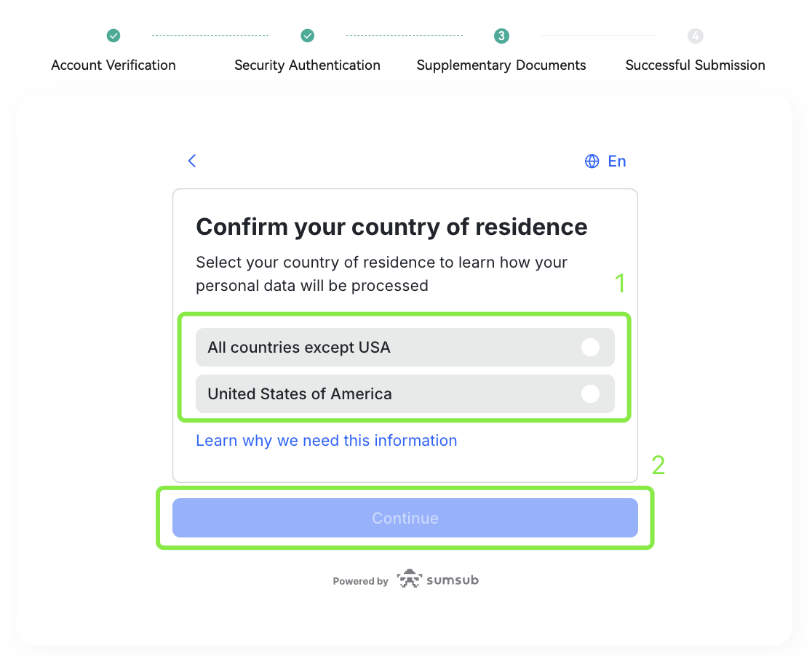Click the globe language icon
812x656 pixels.
(x=592, y=161)
